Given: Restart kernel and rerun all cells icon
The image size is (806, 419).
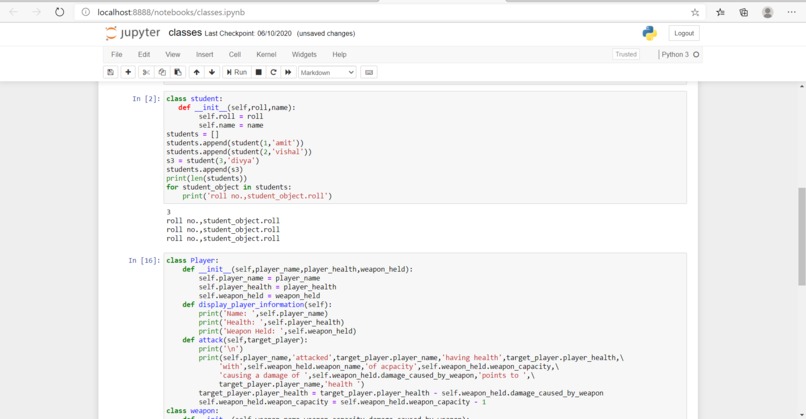Looking at the screenshot, I should 288,72.
